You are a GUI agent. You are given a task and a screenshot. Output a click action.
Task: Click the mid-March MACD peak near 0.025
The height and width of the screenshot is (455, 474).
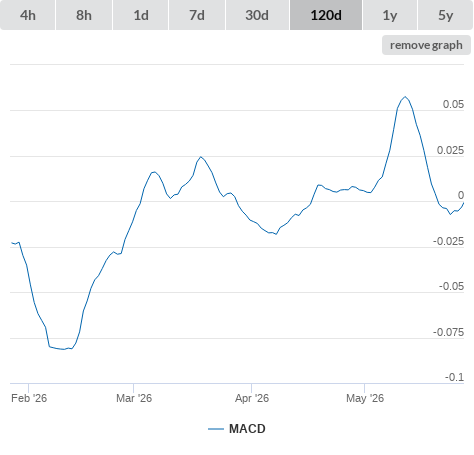pos(201,157)
